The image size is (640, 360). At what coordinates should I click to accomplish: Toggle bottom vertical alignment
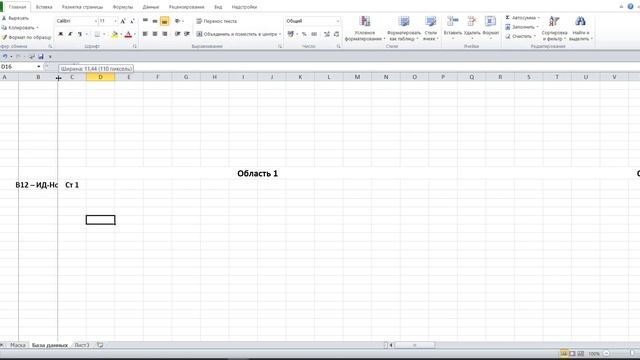tap(164, 21)
